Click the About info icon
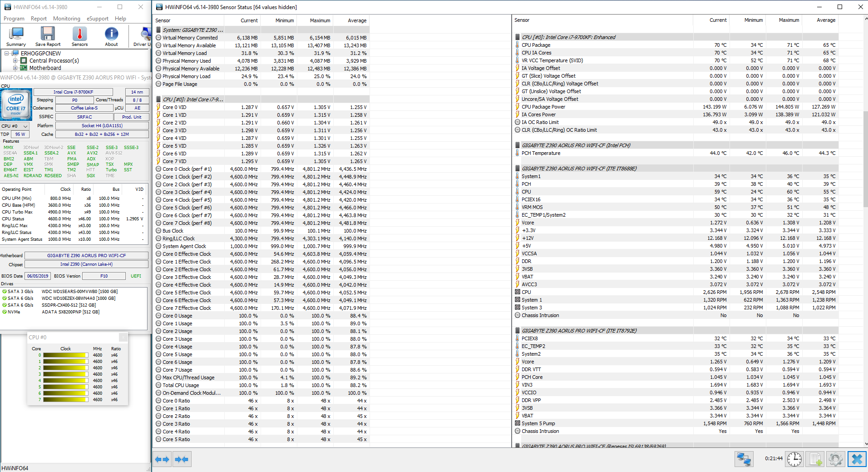Viewport: 868px width, 472px height. pos(111,36)
